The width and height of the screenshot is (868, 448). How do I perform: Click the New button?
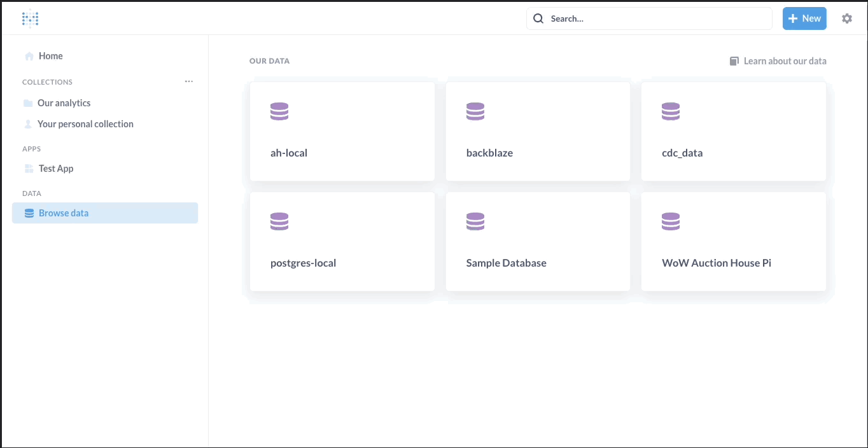[804, 18]
